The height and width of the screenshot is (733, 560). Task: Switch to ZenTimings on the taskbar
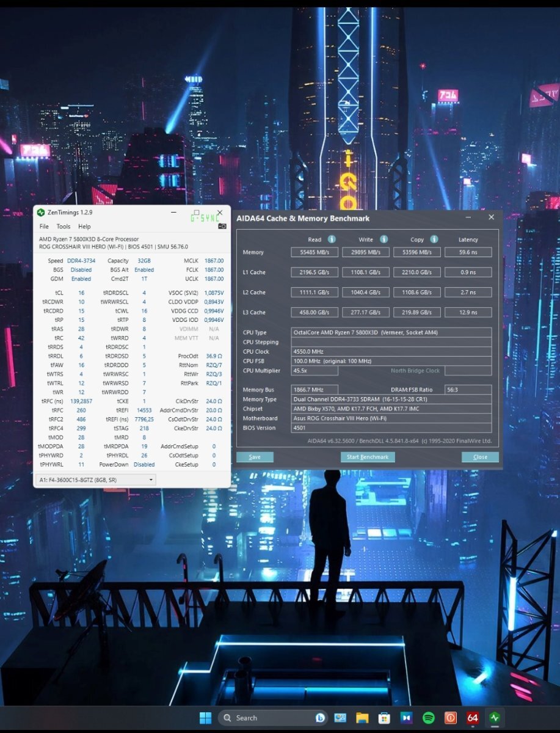click(x=495, y=718)
